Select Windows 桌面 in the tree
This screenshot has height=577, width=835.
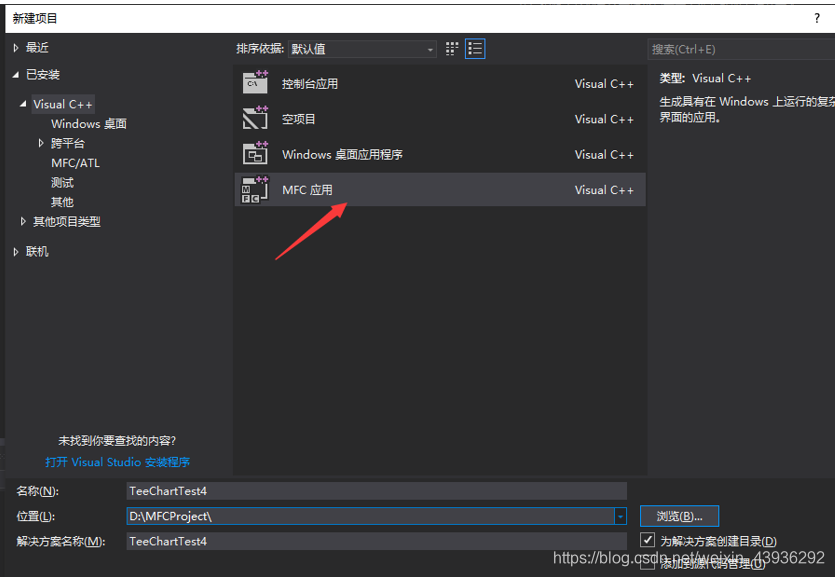89,124
